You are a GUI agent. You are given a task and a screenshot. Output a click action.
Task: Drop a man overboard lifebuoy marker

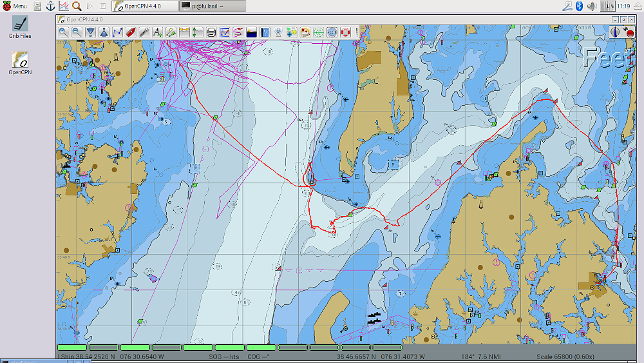coord(345,32)
